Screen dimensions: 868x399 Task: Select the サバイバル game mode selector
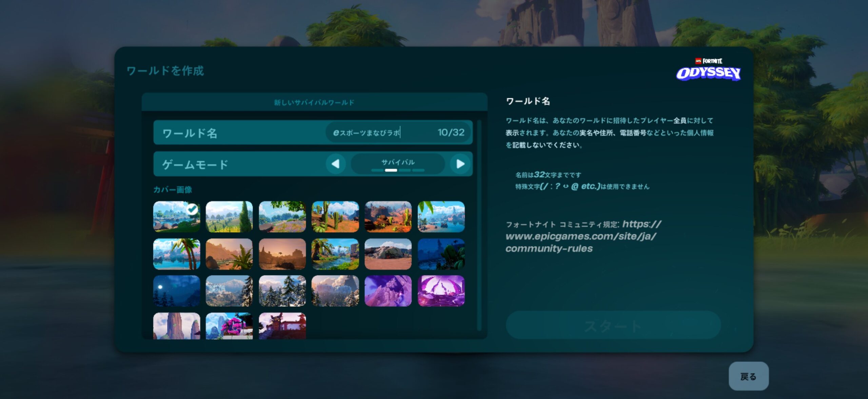(398, 164)
